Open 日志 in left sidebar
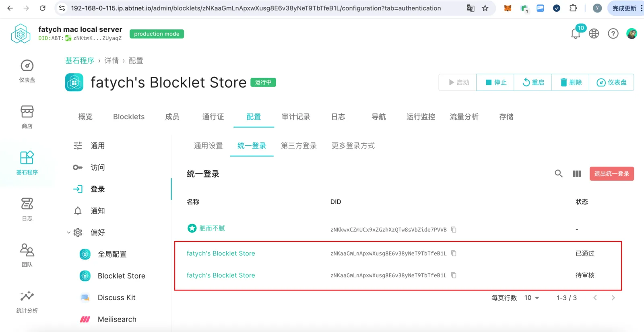This screenshot has height=332, width=644. (x=27, y=209)
